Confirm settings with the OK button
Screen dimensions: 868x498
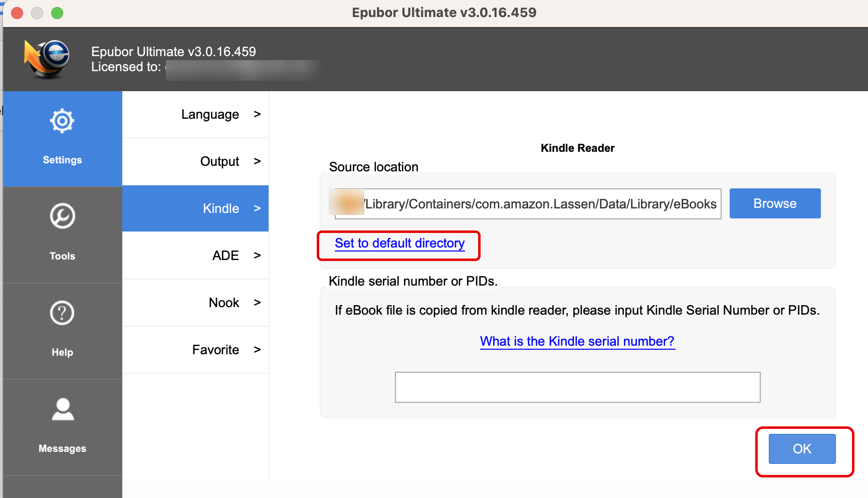coord(802,449)
